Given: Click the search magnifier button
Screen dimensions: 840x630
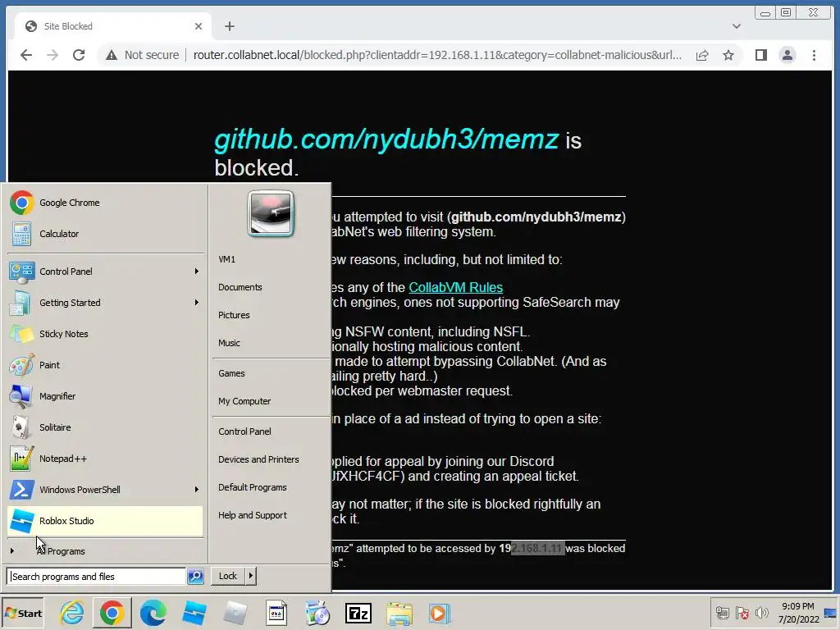Looking at the screenshot, I should (195, 577).
